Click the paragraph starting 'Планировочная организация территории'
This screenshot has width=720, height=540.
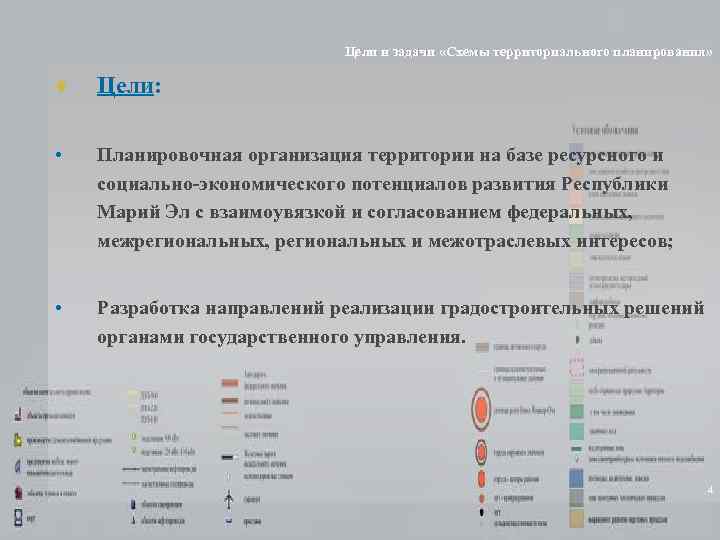click(x=385, y=198)
